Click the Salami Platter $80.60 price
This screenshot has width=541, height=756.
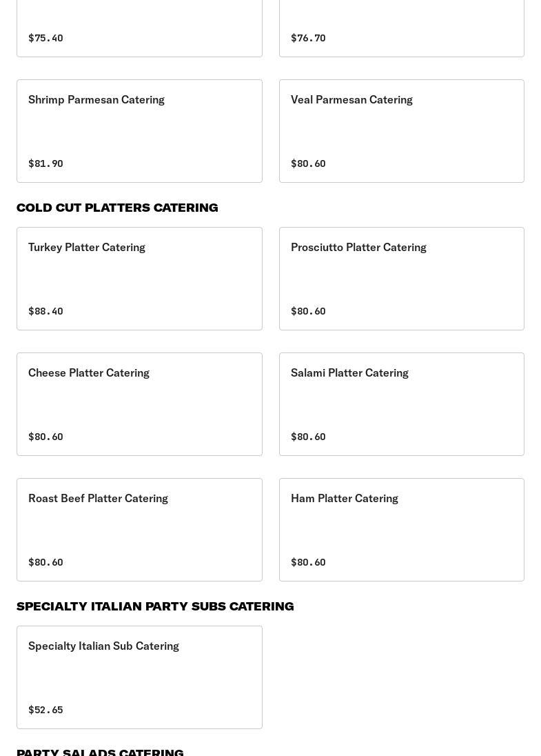308,437
